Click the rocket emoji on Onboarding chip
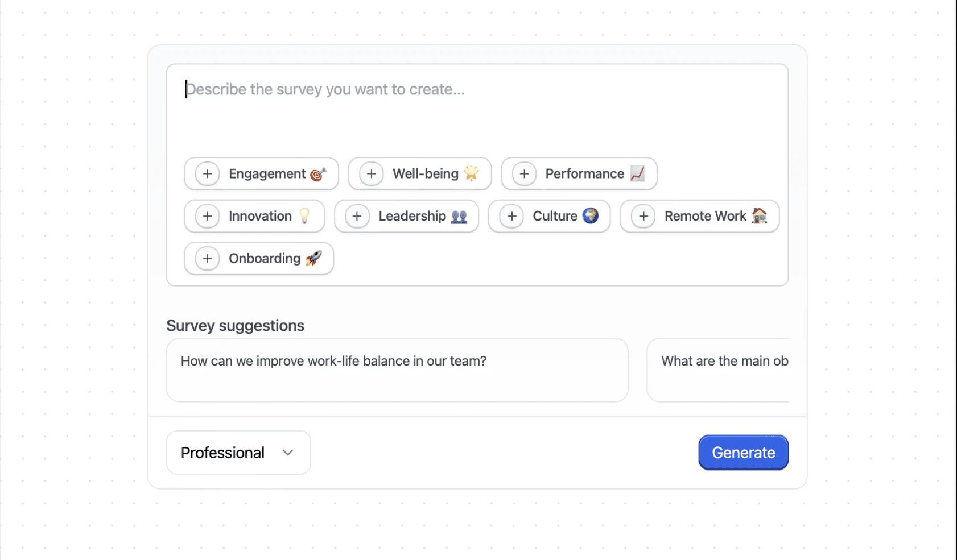 coord(313,258)
